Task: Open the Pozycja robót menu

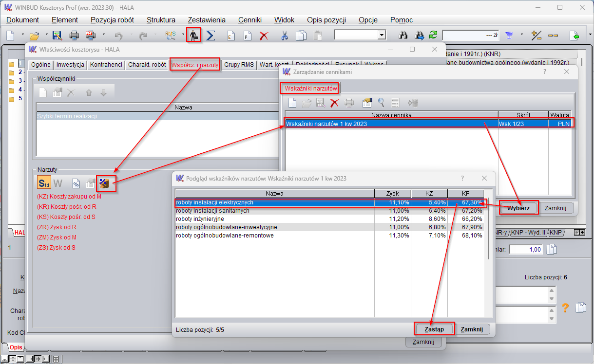Action: pos(112,20)
